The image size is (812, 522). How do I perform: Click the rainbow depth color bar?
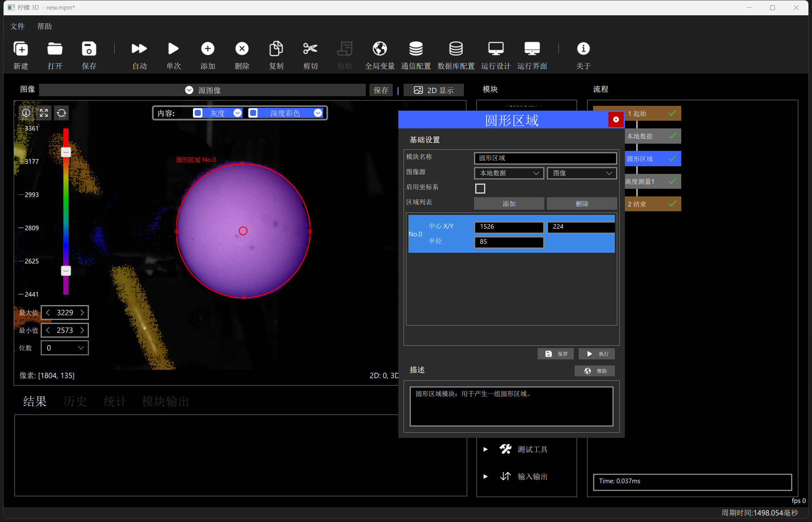(66, 211)
